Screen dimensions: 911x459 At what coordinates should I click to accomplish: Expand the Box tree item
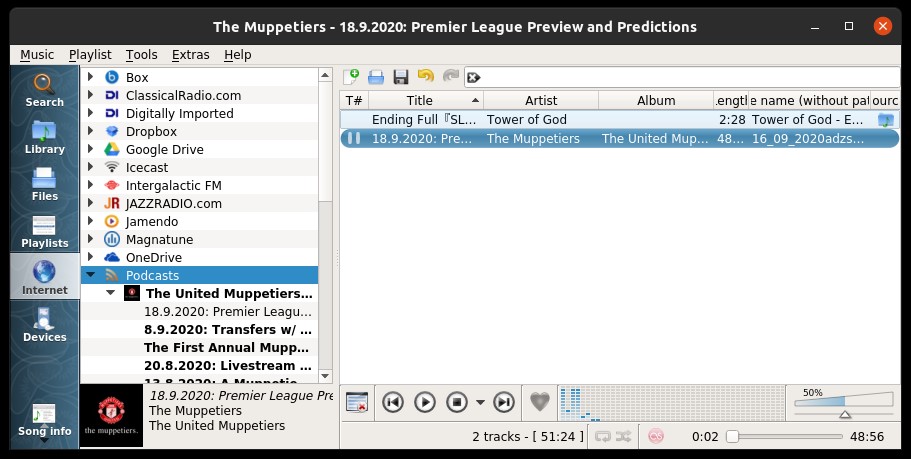(90, 77)
